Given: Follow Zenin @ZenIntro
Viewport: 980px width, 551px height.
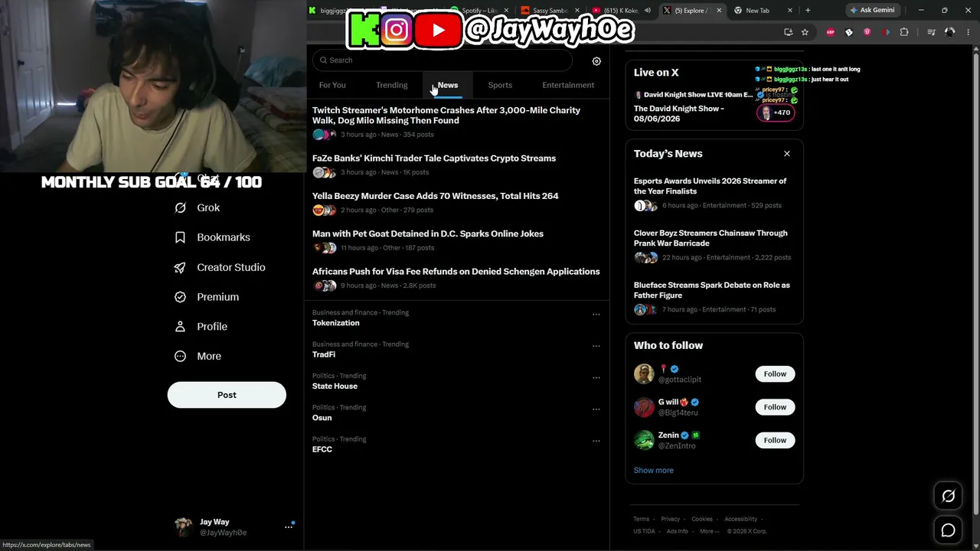Looking at the screenshot, I should 775,440.
